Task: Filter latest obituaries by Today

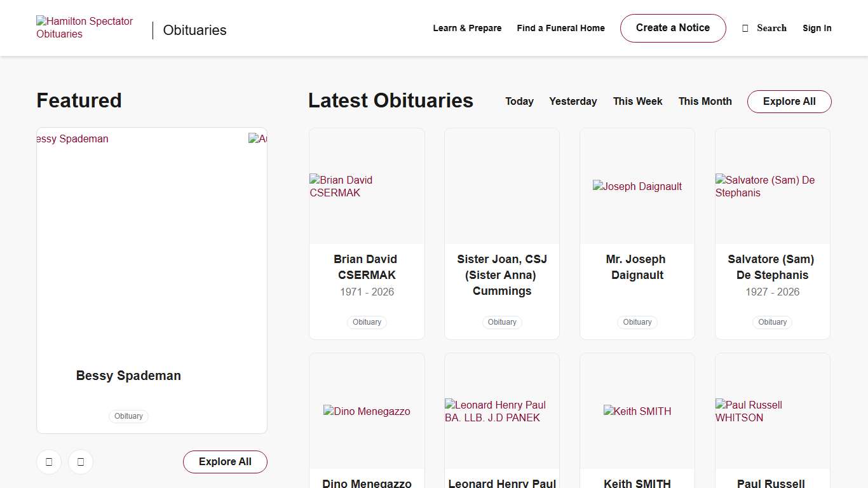Action: tap(519, 102)
